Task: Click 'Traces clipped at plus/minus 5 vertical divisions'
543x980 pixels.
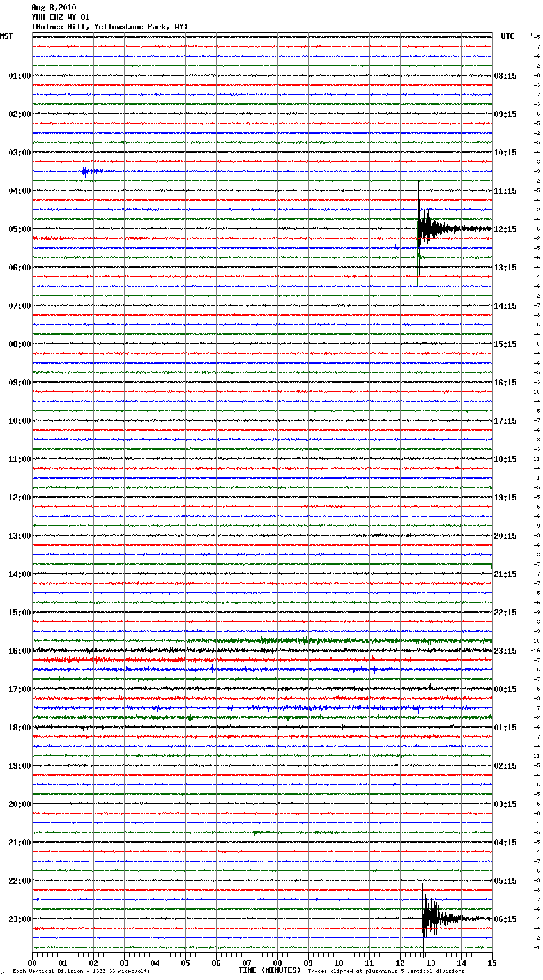Action: coord(386,972)
